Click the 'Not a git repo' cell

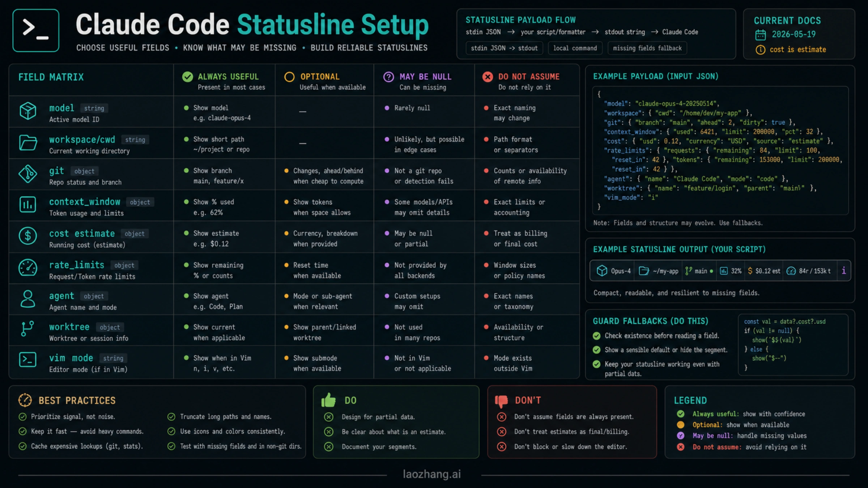[424, 175]
